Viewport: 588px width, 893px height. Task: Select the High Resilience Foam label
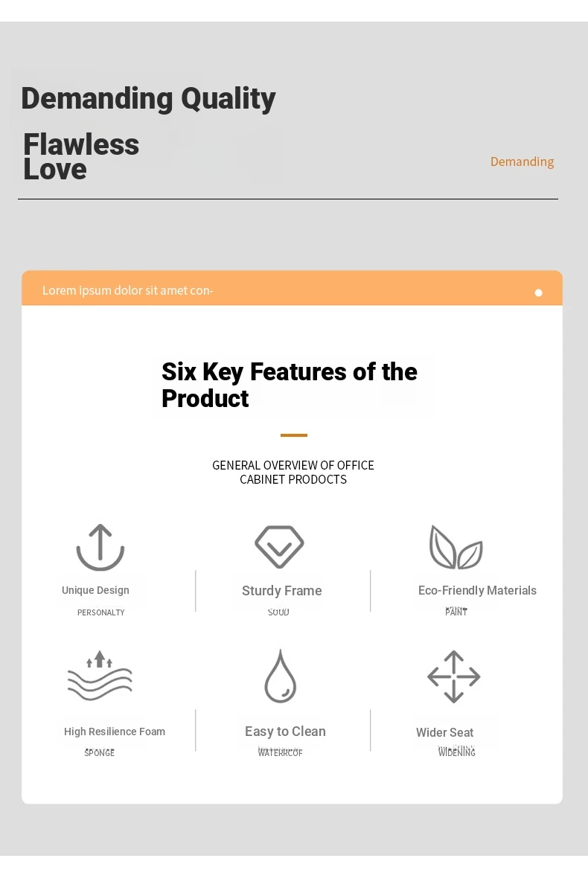[115, 732]
